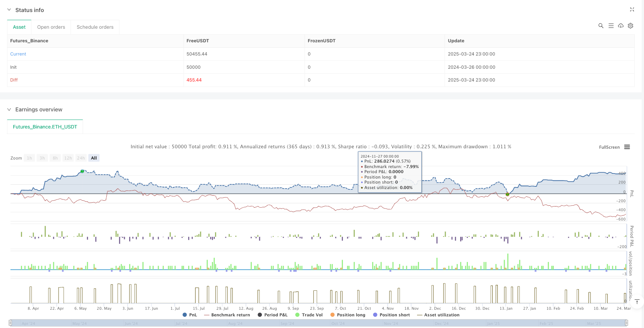Collapse the Status info section

(x=9, y=10)
